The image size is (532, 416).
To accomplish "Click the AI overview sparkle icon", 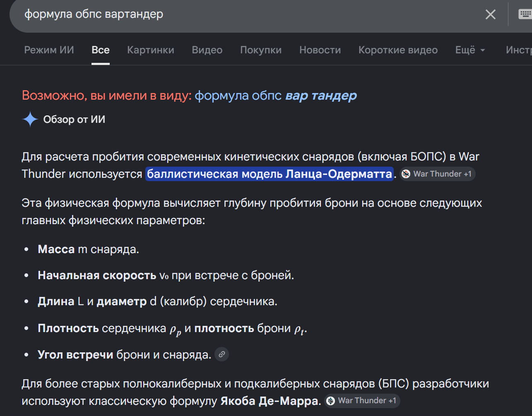I will (30, 120).
